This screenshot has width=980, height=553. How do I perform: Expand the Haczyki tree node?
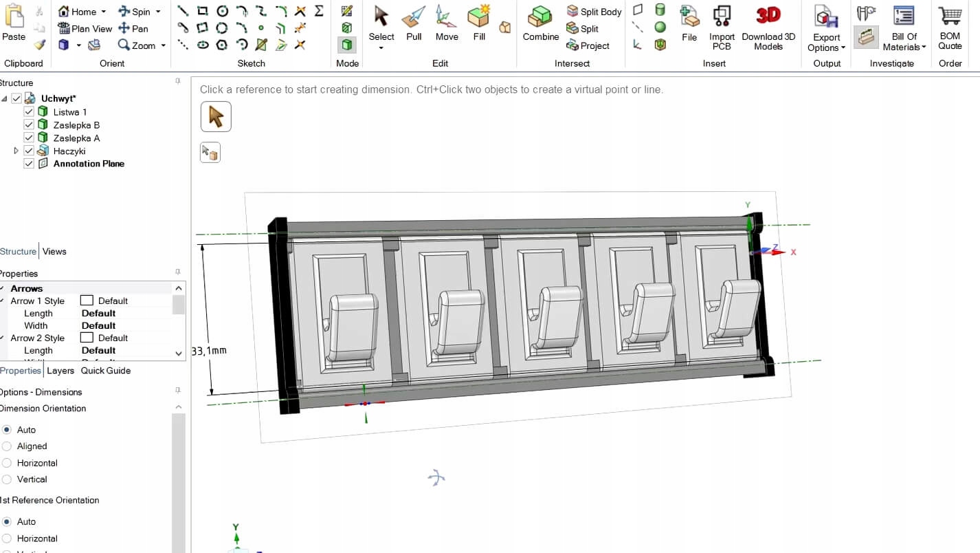16,151
